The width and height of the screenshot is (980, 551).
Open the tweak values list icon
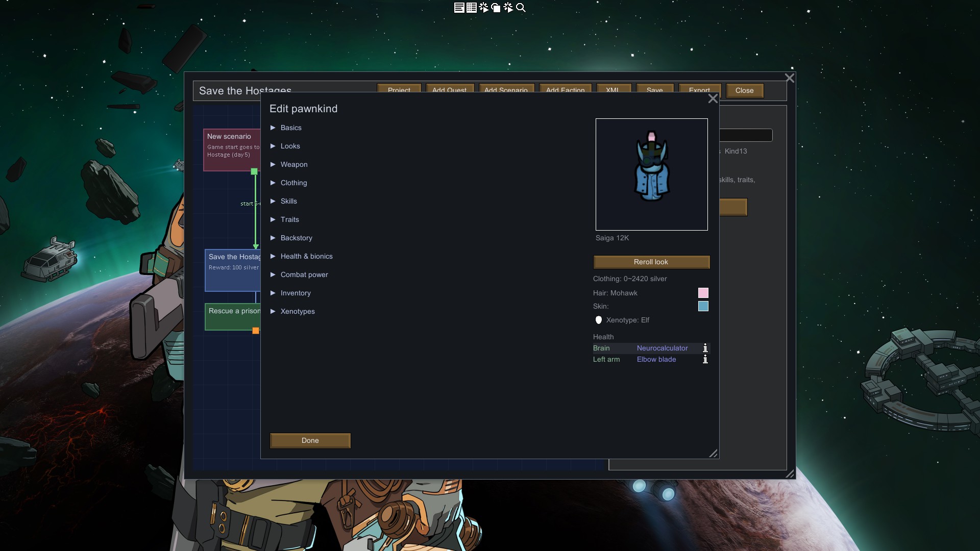[x=471, y=8]
